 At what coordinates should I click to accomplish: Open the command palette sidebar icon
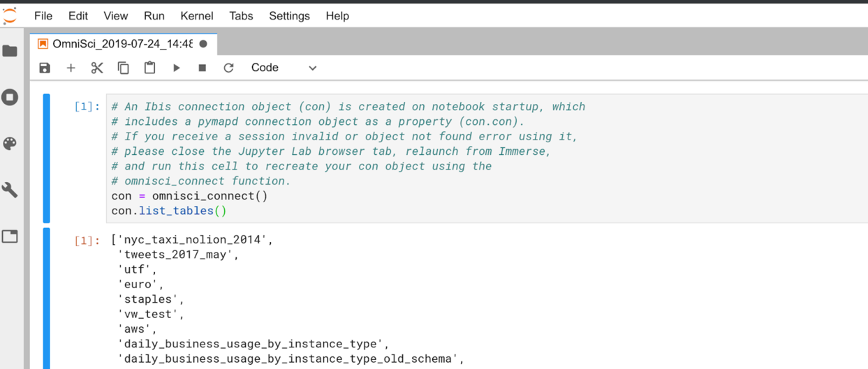pos(10,144)
